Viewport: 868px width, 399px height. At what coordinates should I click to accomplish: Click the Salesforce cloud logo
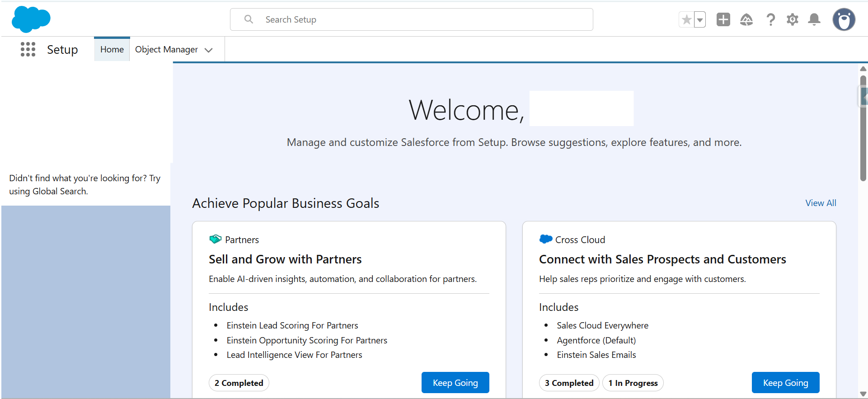tap(31, 19)
